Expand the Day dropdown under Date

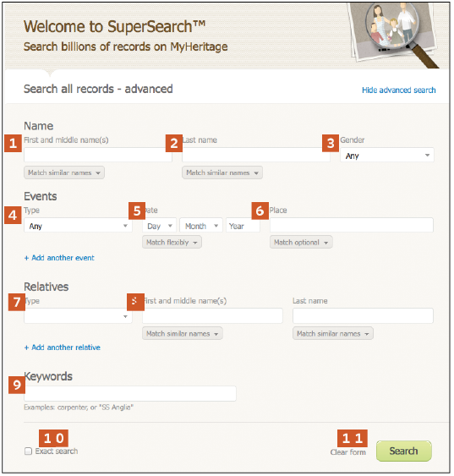[159, 226]
